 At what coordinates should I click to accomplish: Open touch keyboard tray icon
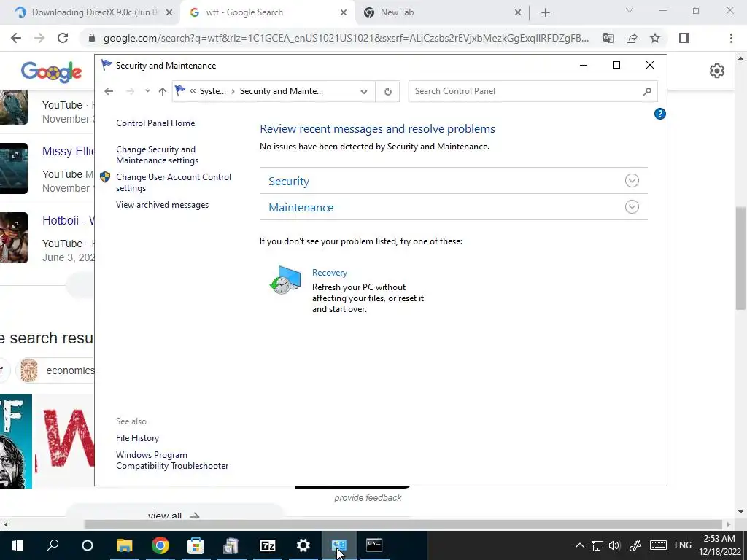(x=658, y=545)
